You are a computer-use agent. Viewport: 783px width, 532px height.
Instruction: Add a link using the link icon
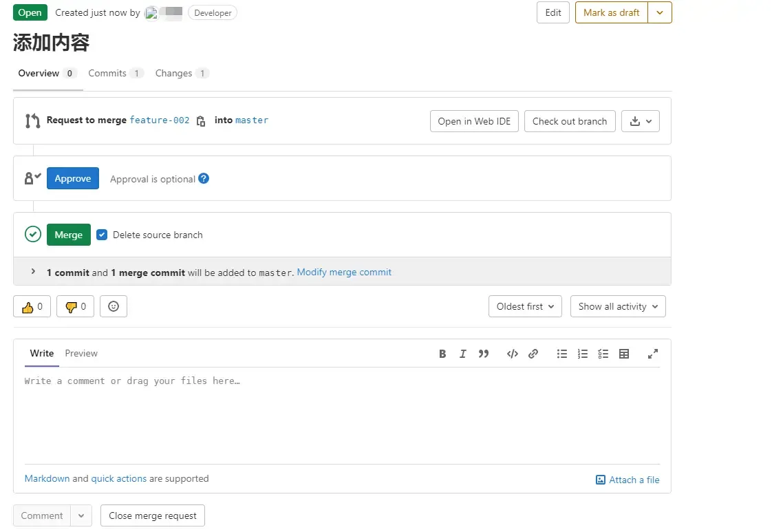[533, 354]
